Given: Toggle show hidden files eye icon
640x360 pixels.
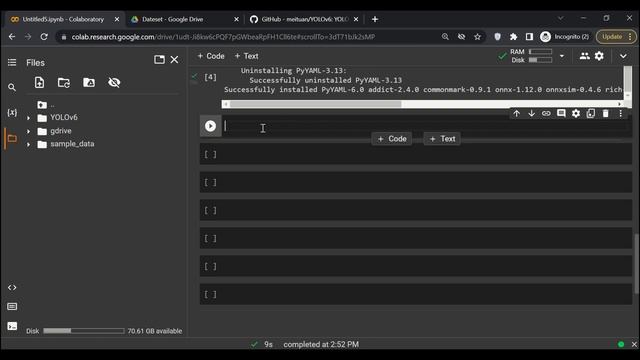Looking at the screenshot, I should tap(114, 82).
